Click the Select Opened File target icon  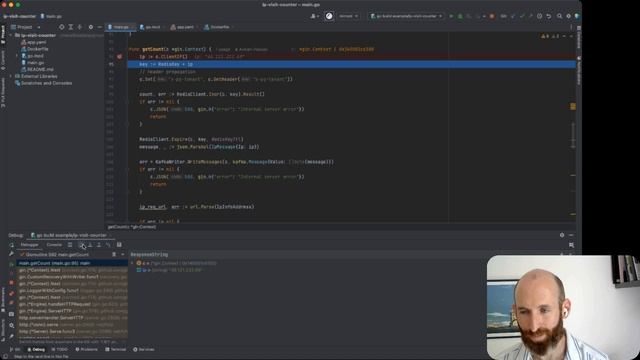[x=62, y=27]
